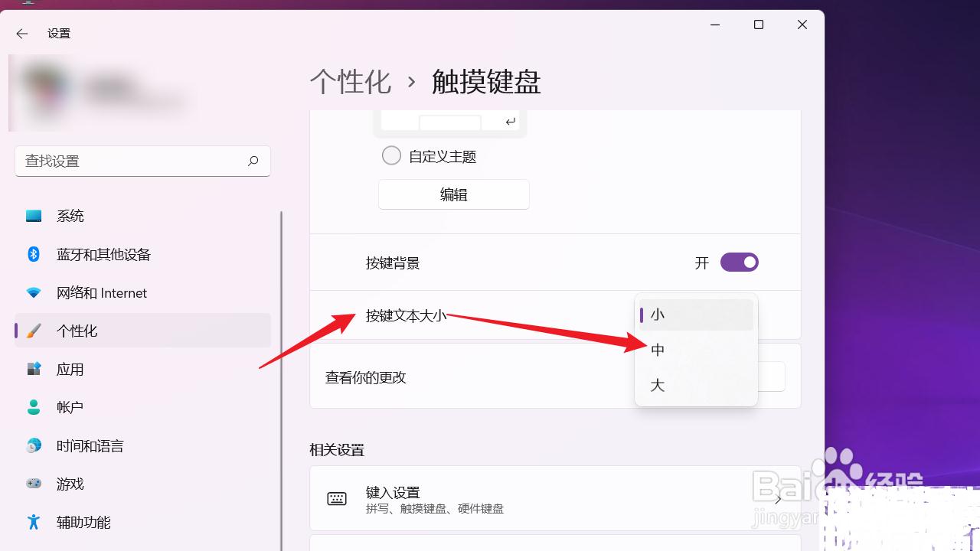Select the 帐户 icon in sidebar
Image resolution: width=980 pixels, height=551 pixels.
(34, 407)
